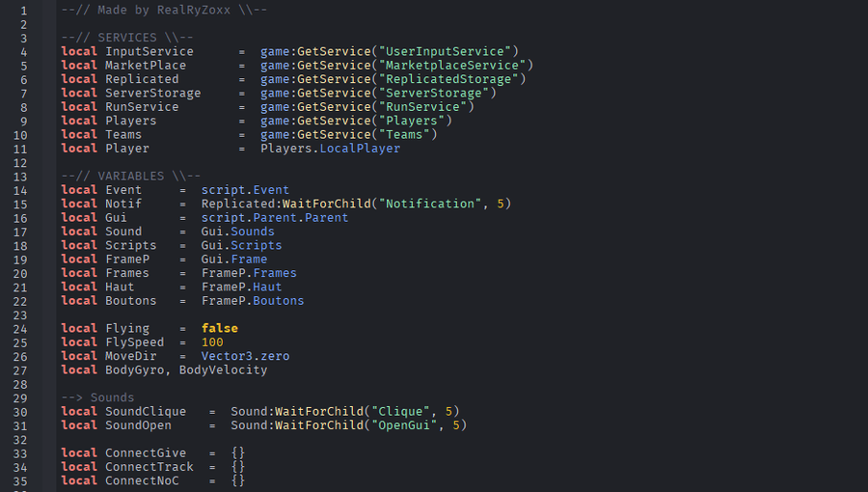The height and width of the screenshot is (492, 868).
Task: Click the Vector3.zero value
Action: [x=245, y=357]
